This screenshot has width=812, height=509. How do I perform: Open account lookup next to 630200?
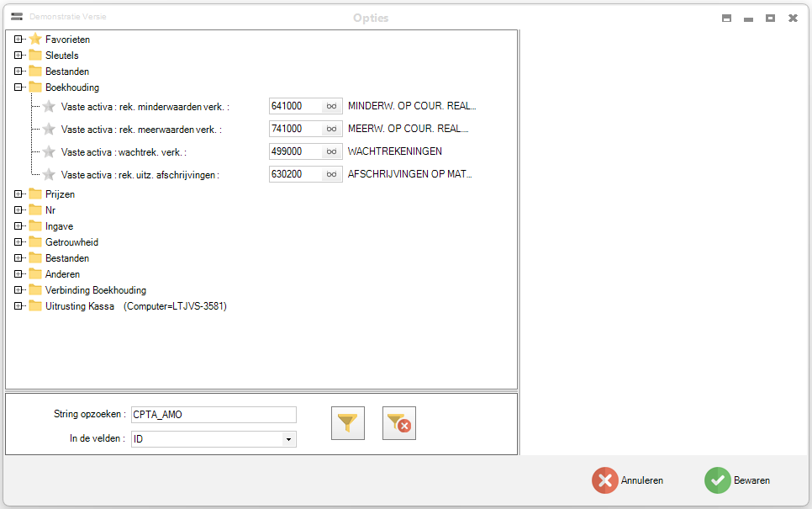pos(332,174)
